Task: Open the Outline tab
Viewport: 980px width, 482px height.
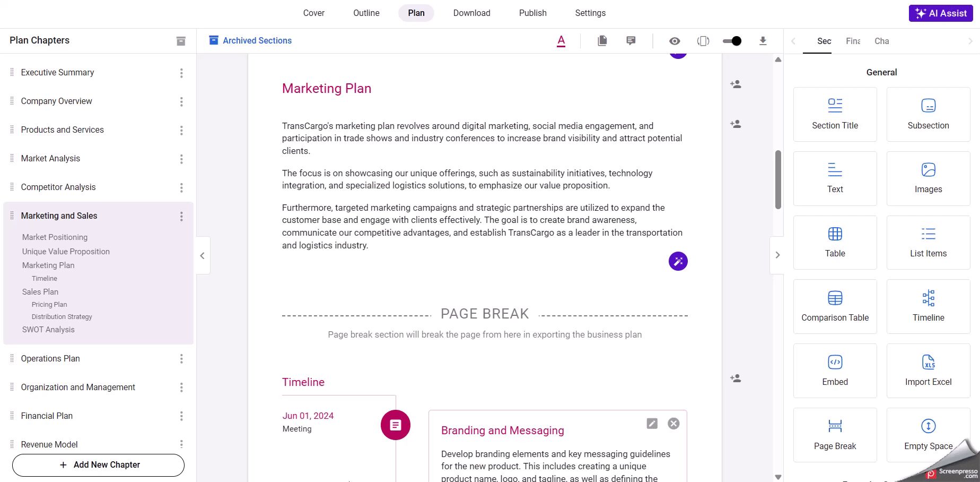Action: [366, 13]
